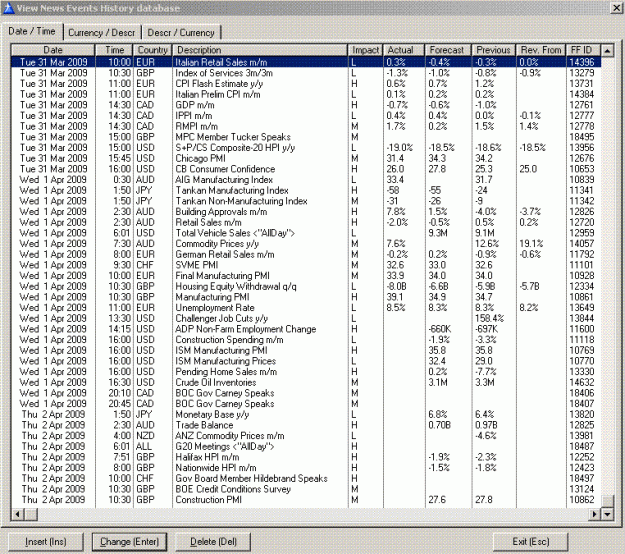
Task: Select the Pending Home Sales m/m row
Action: coord(306,372)
